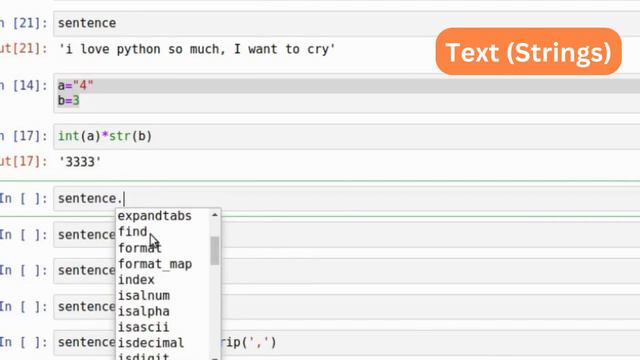Viewport: 640px width, 360px height.
Task: Pick 'isalpha' from the suggestions
Action: [144, 311]
